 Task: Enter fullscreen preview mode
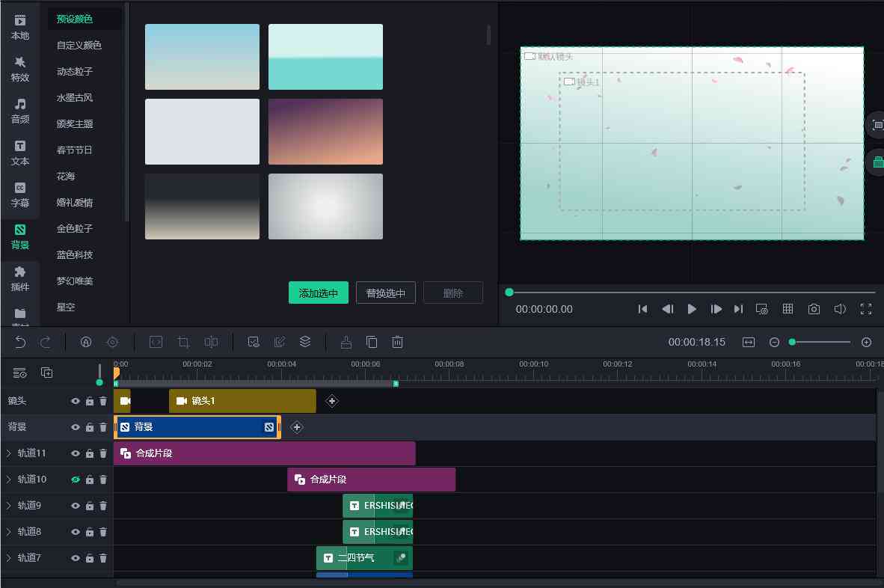coord(866,309)
